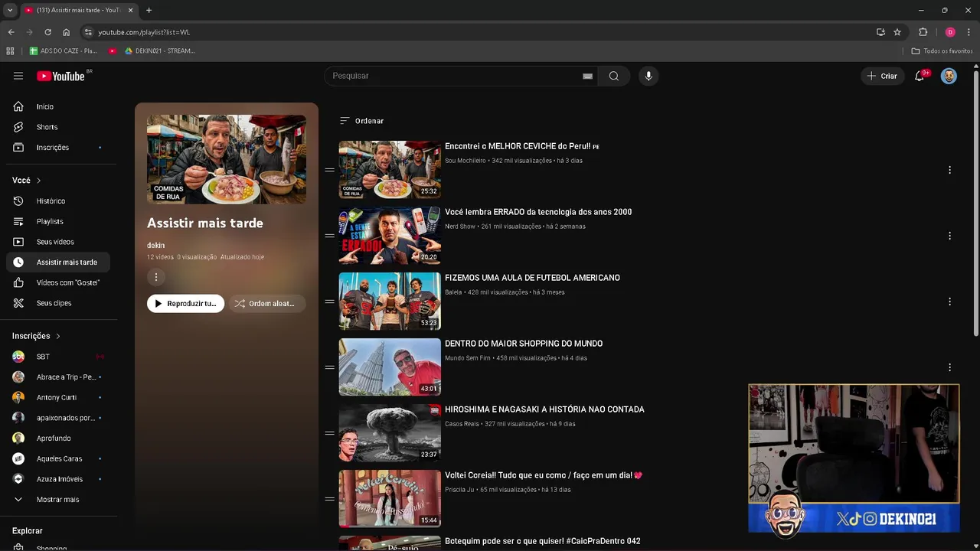980x551 pixels.
Task: Open site information icon in address bar
Action: (x=88, y=32)
